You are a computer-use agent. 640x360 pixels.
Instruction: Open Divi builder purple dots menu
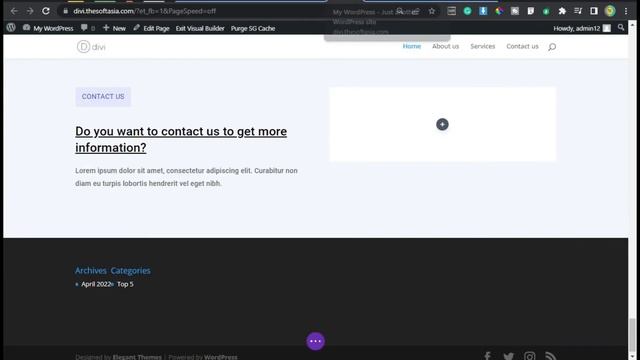[x=316, y=341]
